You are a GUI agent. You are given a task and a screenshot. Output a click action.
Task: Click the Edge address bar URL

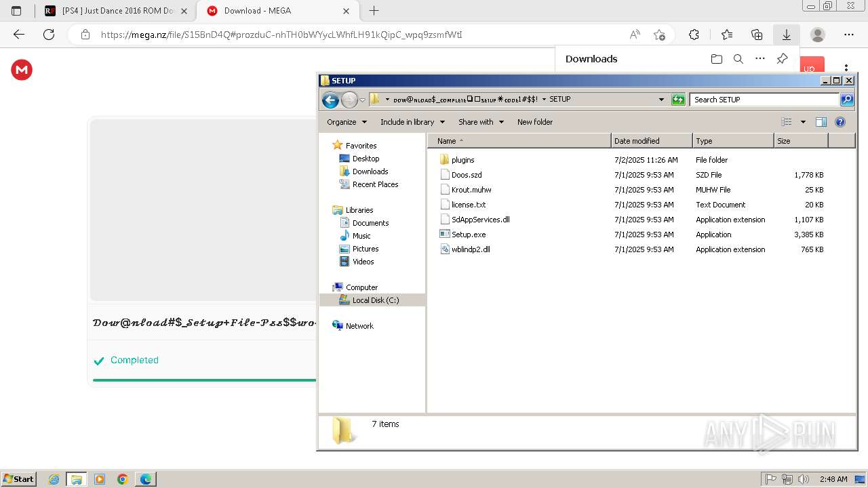coord(281,35)
